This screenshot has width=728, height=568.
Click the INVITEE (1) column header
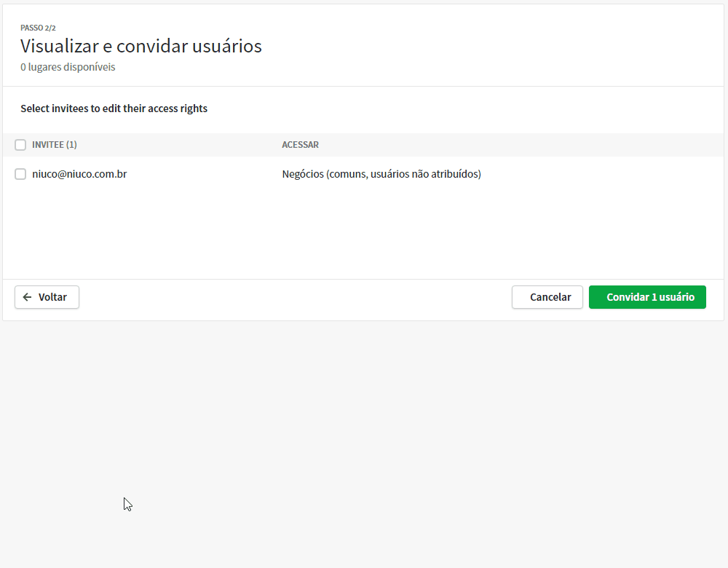click(x=55, y=145)
